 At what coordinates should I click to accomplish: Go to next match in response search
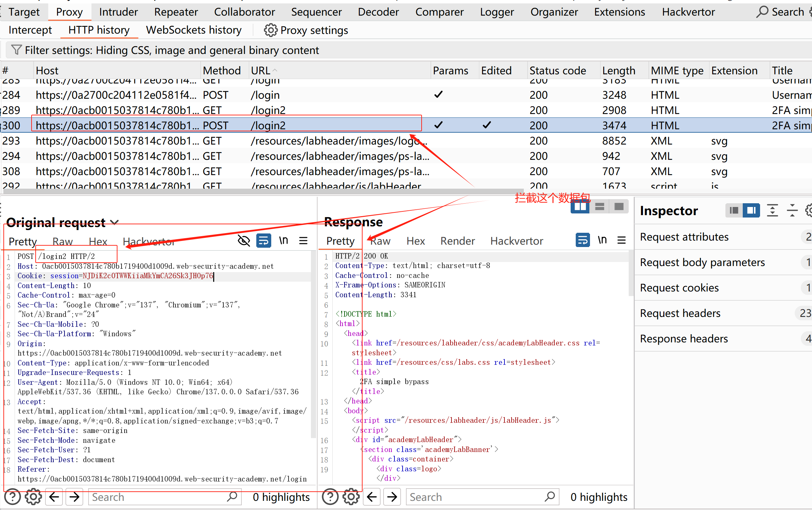click(x=392, y=497)
